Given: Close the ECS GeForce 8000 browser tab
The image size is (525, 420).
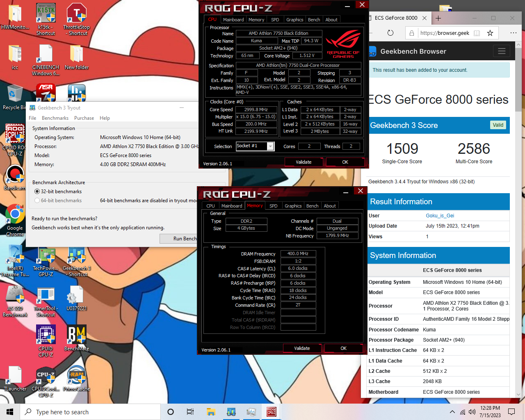Looking at the screenshot, I should 425,18.
